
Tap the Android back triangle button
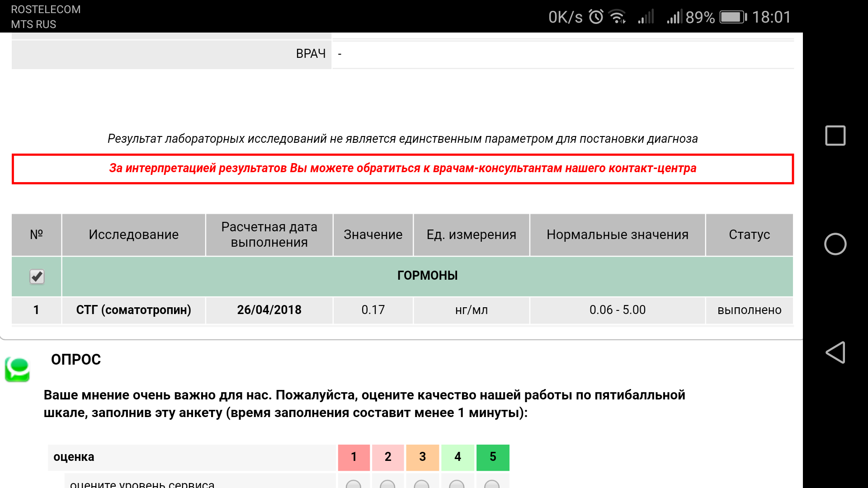835,352
